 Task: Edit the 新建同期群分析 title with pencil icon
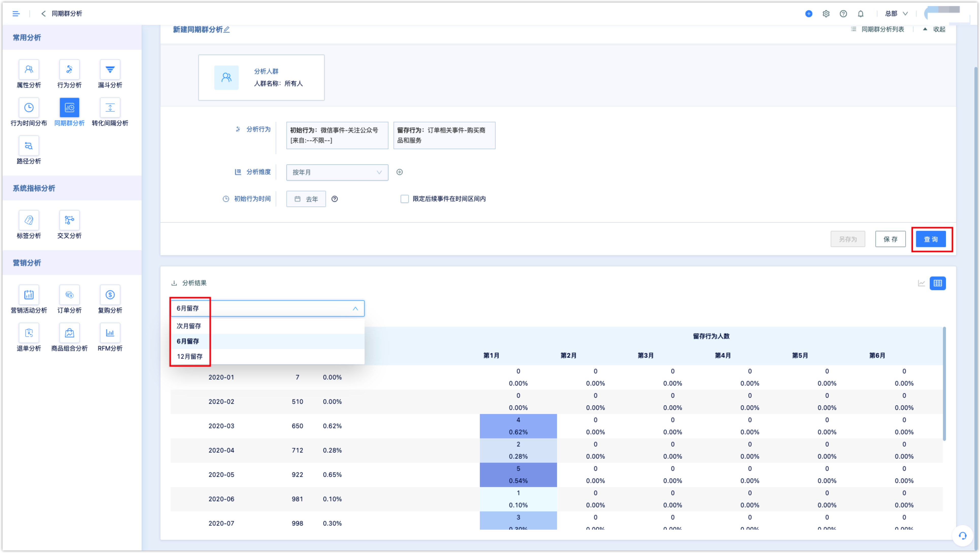[x=227, y=29]
